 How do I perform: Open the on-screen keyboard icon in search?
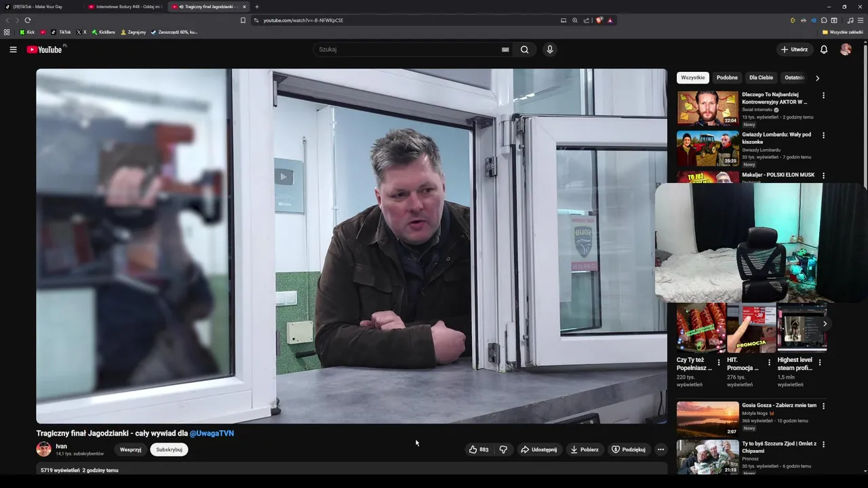(x=505, y=49)
